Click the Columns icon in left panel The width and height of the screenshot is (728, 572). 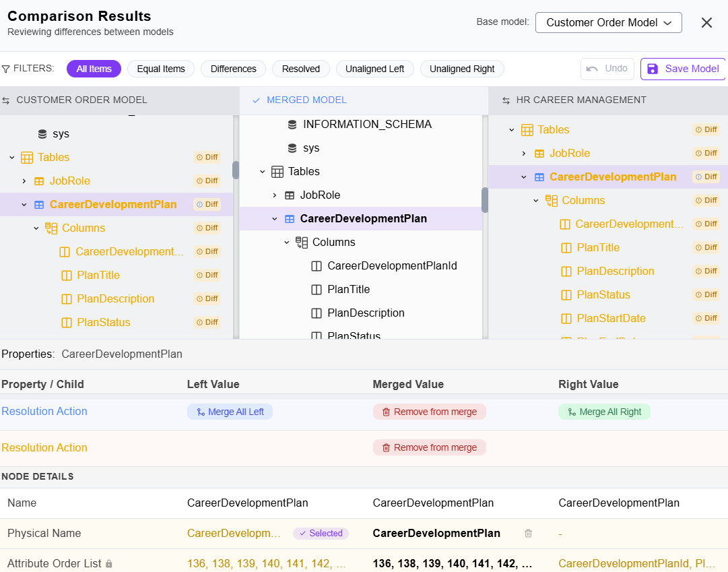(x=51, y=228)
